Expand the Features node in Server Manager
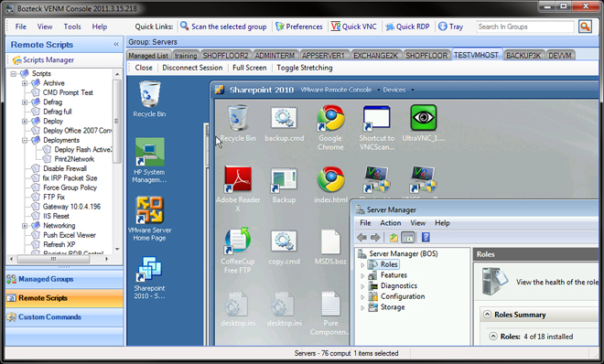The height and width of the screenshot is (364, 604). coord(362,275)
